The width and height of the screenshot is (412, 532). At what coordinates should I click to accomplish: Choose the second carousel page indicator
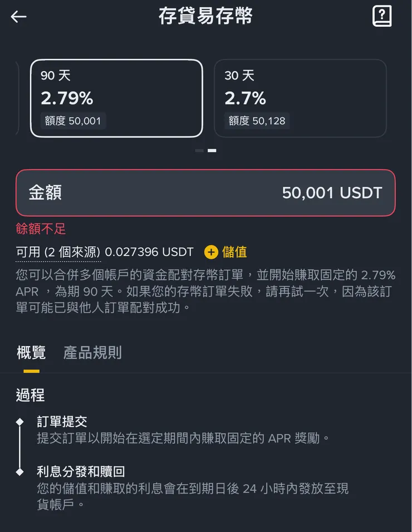213,150
